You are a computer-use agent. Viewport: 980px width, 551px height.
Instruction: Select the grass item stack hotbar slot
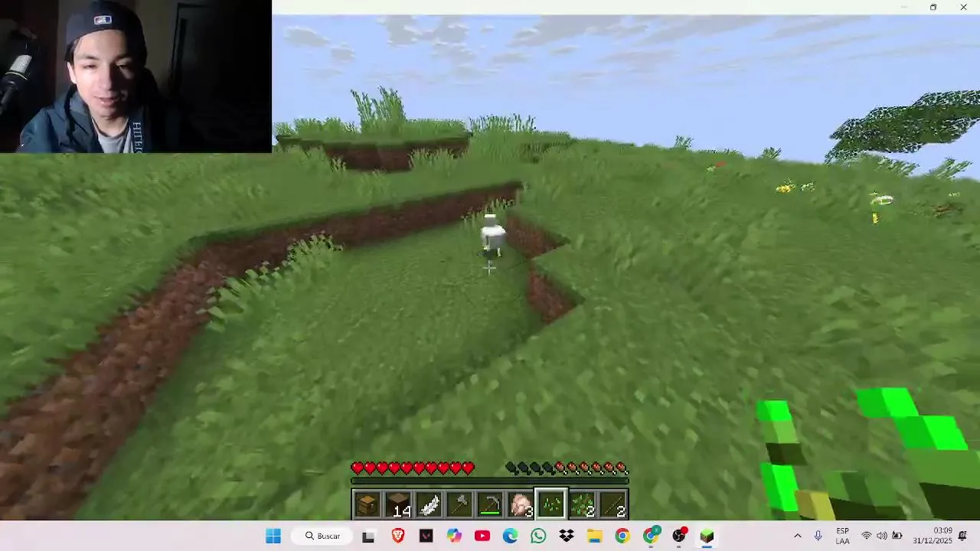582,504
